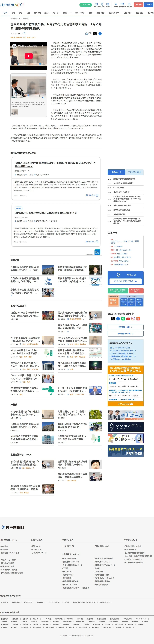The height and width of the screenshot is (644, 154).
Task: Open the おでかけ header icon
Action: 108,4
